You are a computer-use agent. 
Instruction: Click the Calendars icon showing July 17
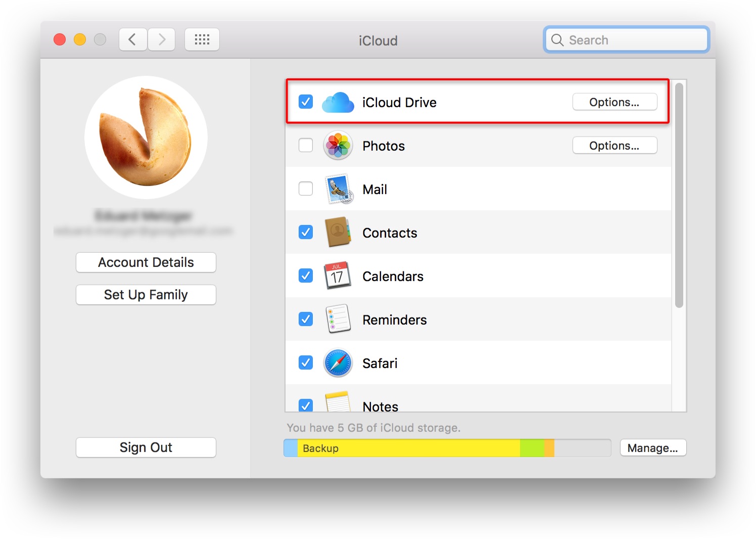(x=338, y=276)
